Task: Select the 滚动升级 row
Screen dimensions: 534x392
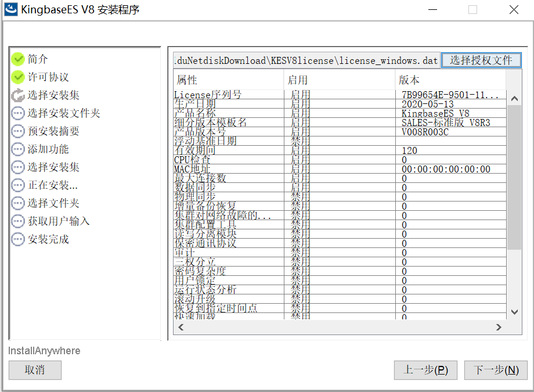Action: click(340, 299)
